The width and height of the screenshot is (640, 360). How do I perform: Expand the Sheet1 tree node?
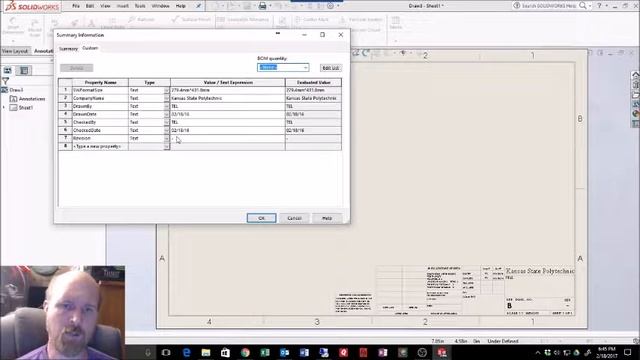point(4,108)
